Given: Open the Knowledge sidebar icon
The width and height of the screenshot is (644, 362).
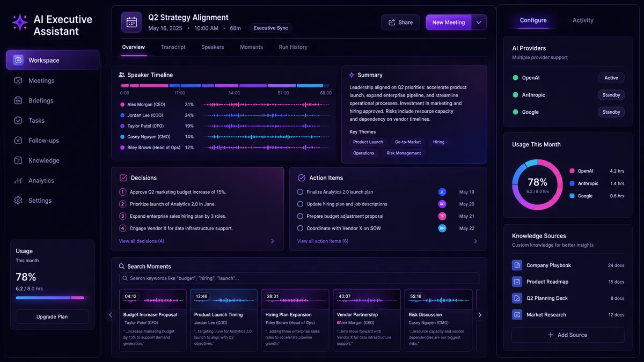Looking at the screenshot, I should pyautogui.click(x=18, y=160).
